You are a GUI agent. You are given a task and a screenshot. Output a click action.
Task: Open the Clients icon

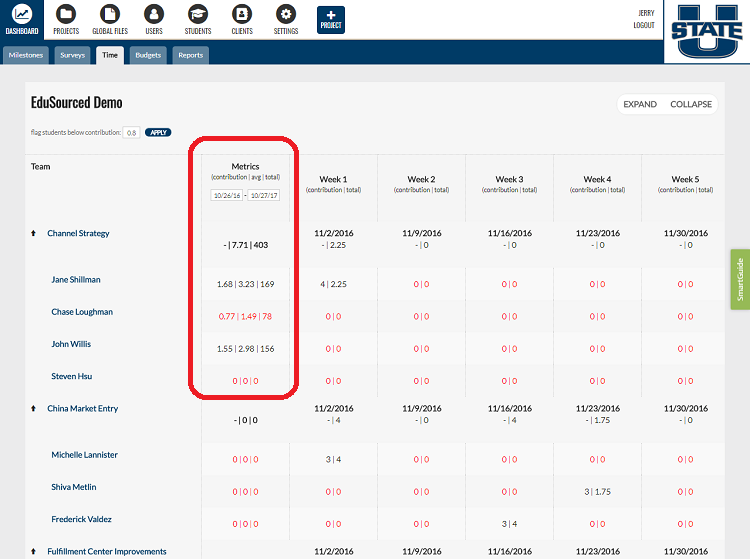pos(242,14)
